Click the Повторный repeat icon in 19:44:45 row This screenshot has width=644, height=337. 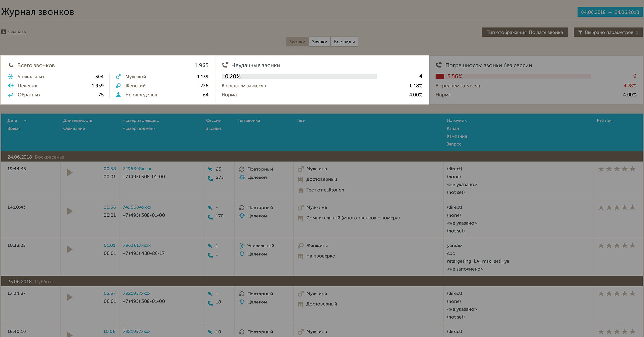[x=242, y=169]
